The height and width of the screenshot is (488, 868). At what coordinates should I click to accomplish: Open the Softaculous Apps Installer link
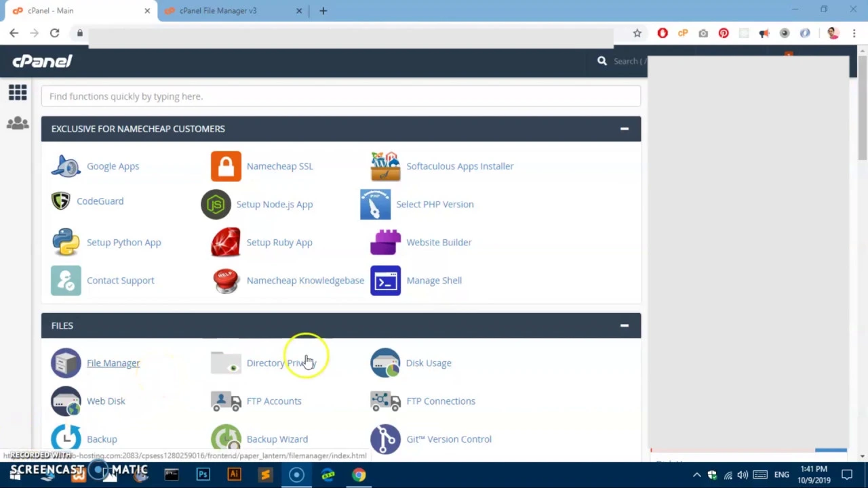click(x=460, y=166)
